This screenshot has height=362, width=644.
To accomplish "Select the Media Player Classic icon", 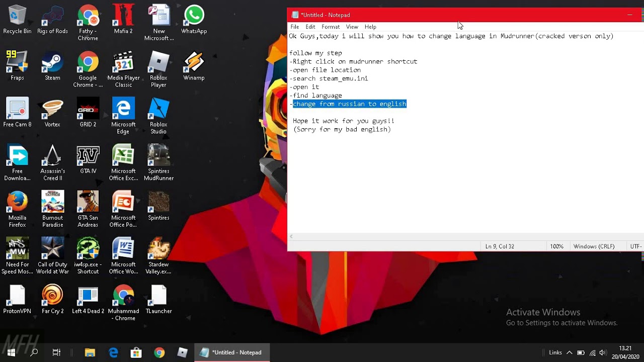I will [123, 70].
